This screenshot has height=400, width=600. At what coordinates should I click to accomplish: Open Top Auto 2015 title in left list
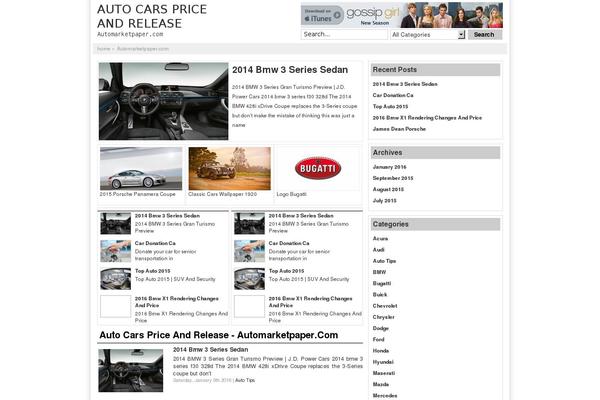tap(152, 271)
